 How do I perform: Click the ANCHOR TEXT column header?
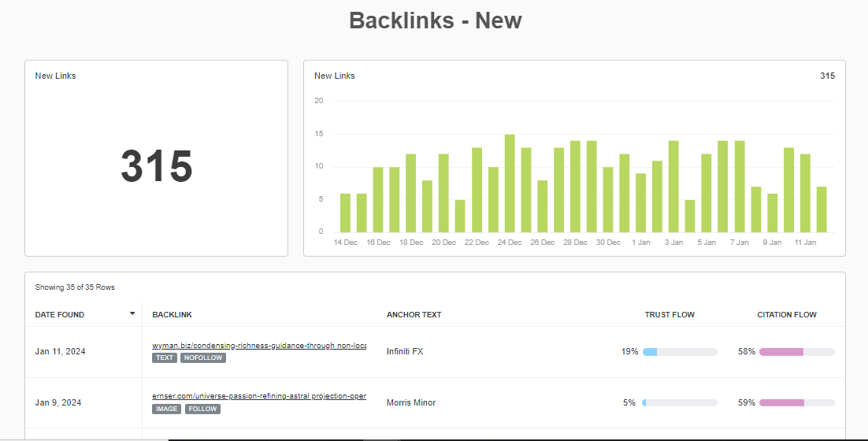(414, 315)
